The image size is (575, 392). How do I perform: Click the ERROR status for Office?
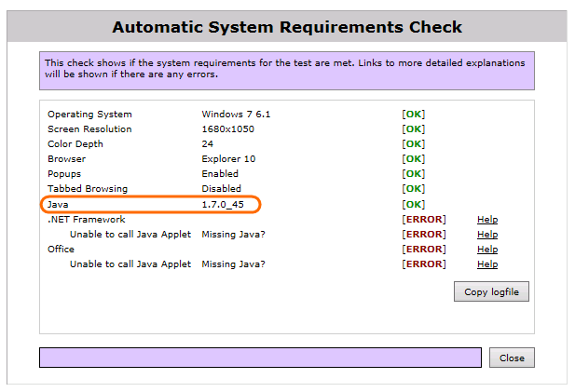(x=424, y=250)
